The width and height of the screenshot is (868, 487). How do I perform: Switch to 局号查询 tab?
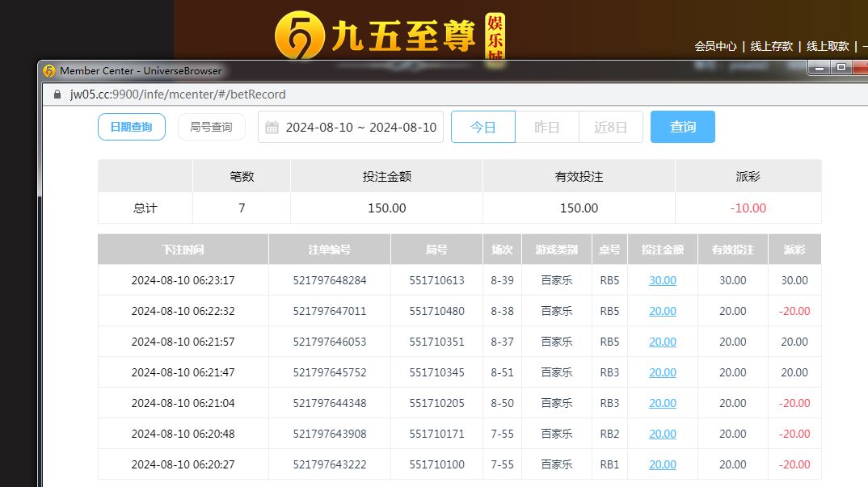pyautogui.click(x=211, y=127)
